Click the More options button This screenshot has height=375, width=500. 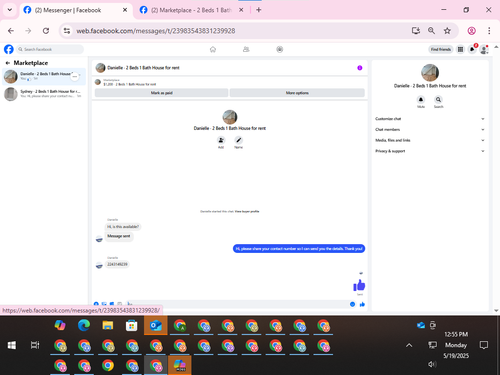297,93
